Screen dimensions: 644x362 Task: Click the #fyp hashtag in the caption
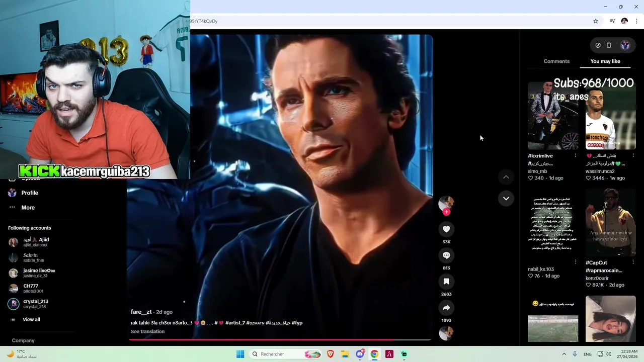tap(297, 323)
